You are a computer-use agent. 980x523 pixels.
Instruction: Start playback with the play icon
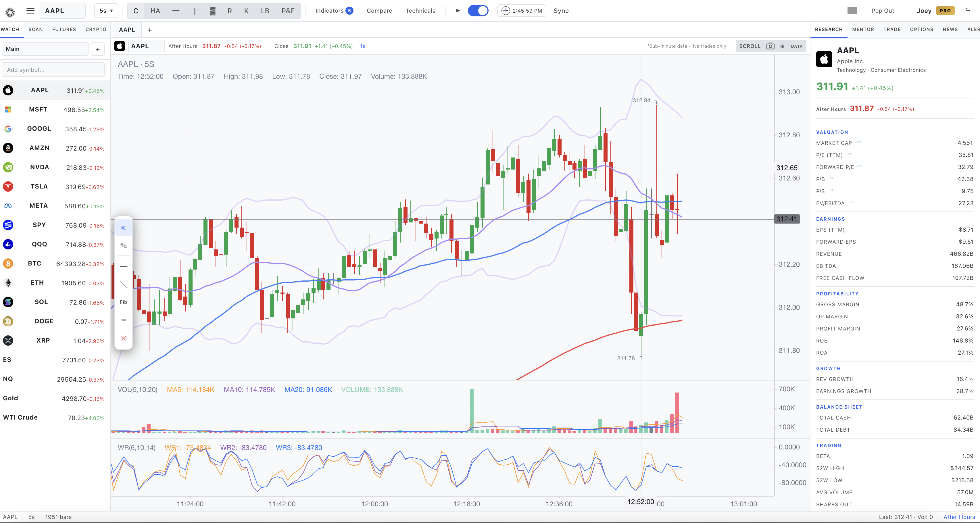click(458, 11)
